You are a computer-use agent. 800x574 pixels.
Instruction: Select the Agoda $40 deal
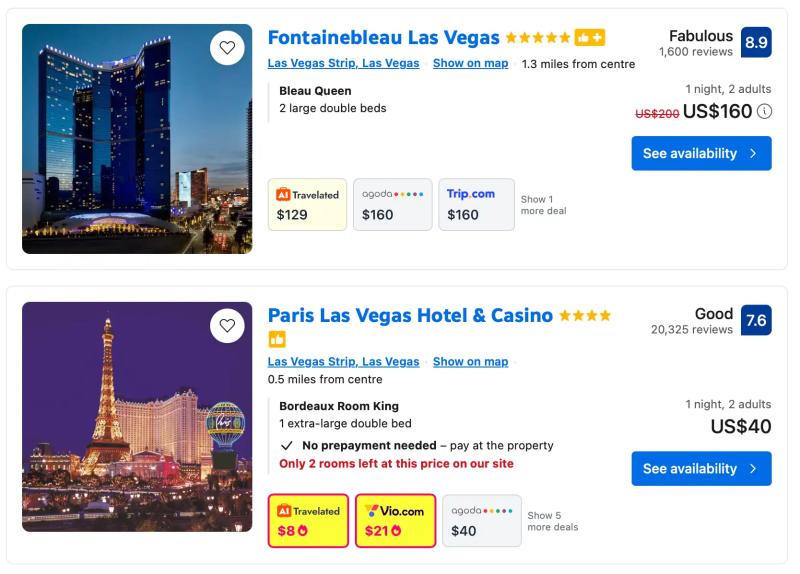click(481, 520)
